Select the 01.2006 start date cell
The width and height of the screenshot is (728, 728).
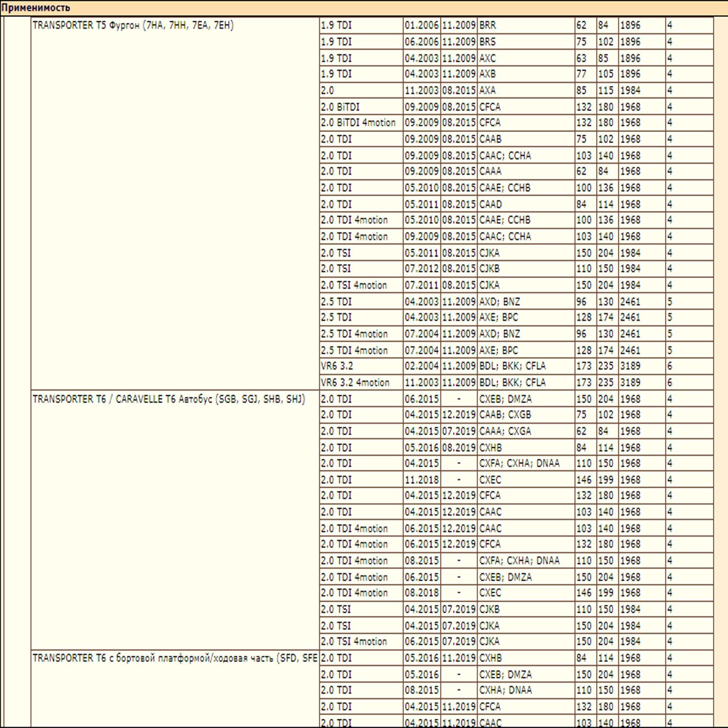pyautogui.click(x=422, y=25)
